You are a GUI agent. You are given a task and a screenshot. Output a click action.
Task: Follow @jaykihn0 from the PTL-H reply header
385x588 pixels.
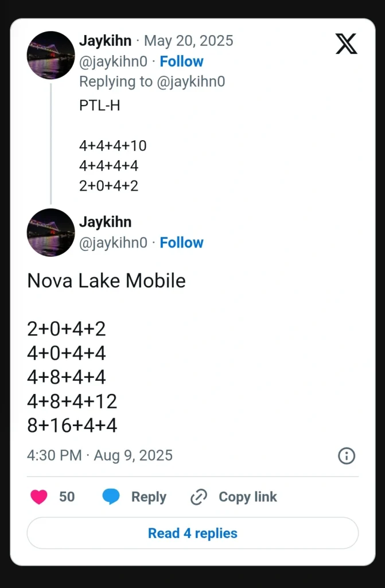[x=181, y=61]
